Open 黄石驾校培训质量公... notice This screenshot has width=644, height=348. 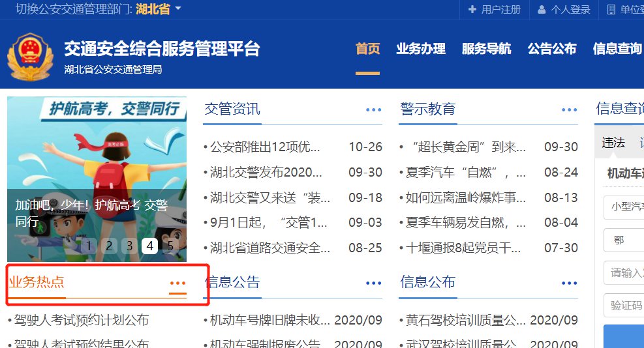click(x=465, y=320)
